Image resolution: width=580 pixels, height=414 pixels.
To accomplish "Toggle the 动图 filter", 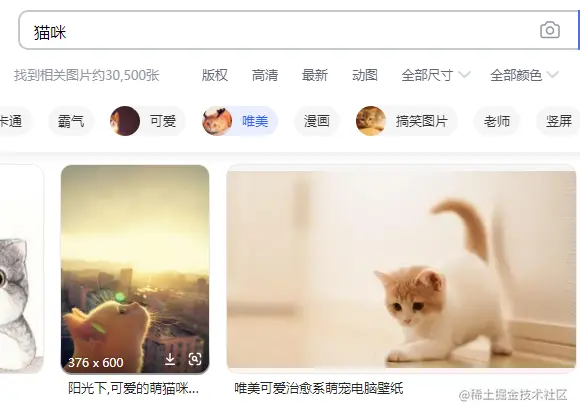I will 365,75.
